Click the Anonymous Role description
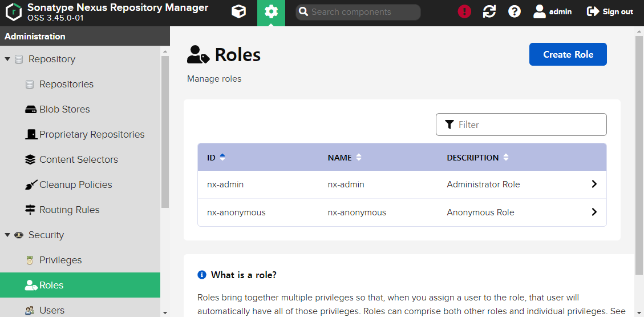 (480, 212)
